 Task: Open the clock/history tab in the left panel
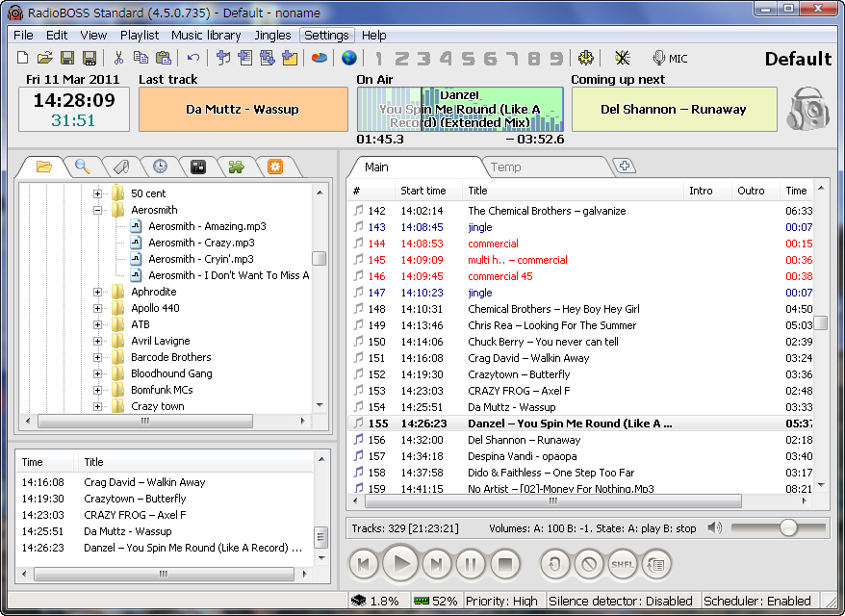(x=160, y=167)
